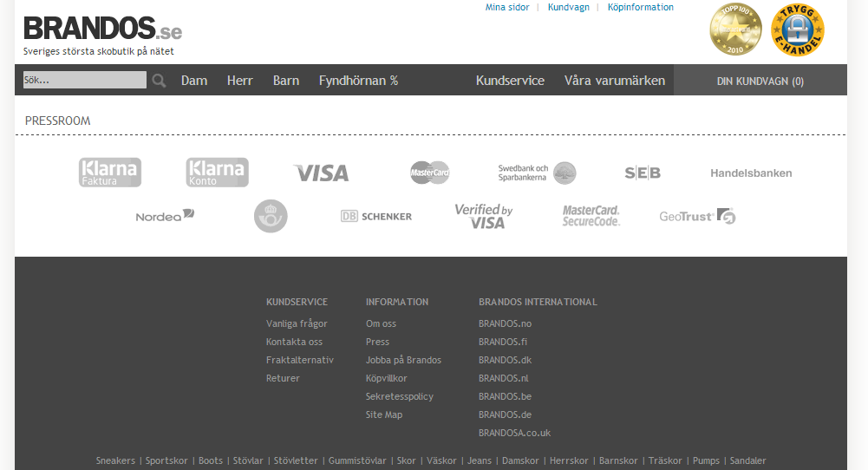Visit BRANDOS.fi
This screenshot has width=868, height=470.
[x=503, y=343]
